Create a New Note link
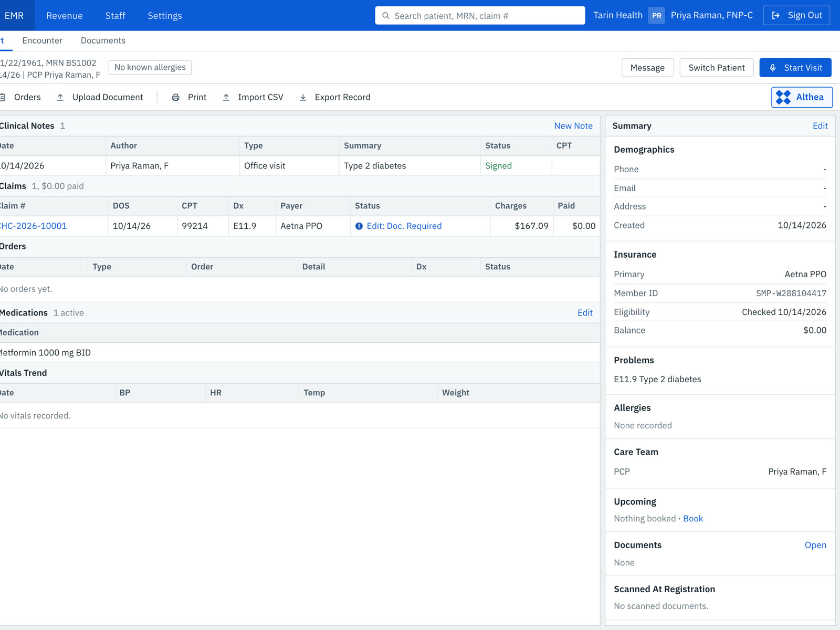Image resolution: width=840 pixels, height=630 pixels. click(x=573, y=126)
